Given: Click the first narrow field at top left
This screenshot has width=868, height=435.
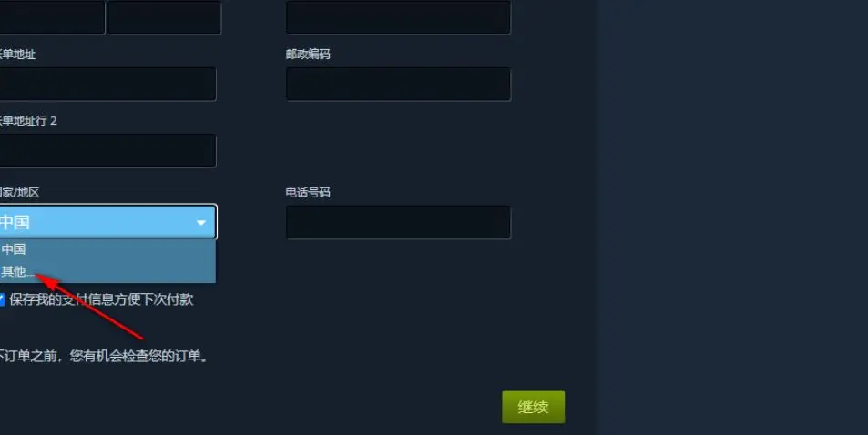Looking at the screenshot, I should 52,17.
